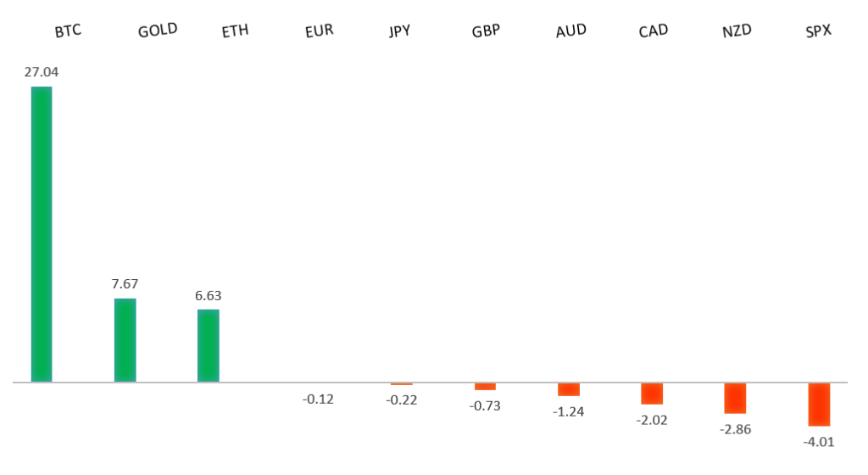Click the GOLD axis label
Screen dimensions: 868x475
click(x=158, y=31)
